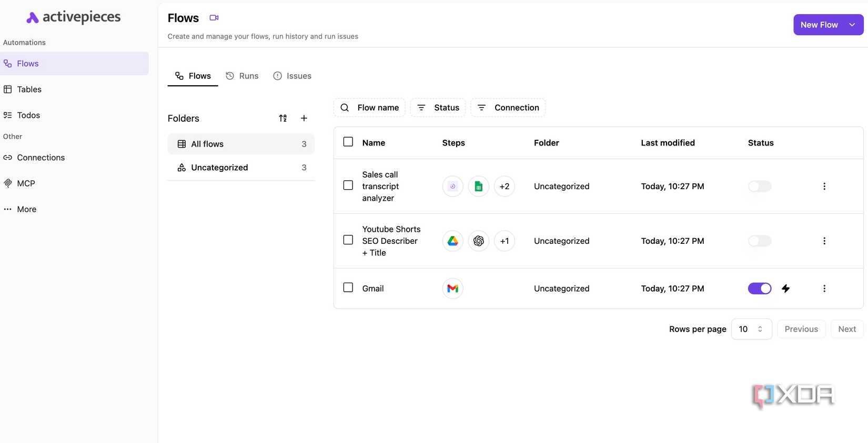Open the Youtube Shorts SEO Describer flow
This screenshot has width=868, height=443.
(x=391, y=241)
